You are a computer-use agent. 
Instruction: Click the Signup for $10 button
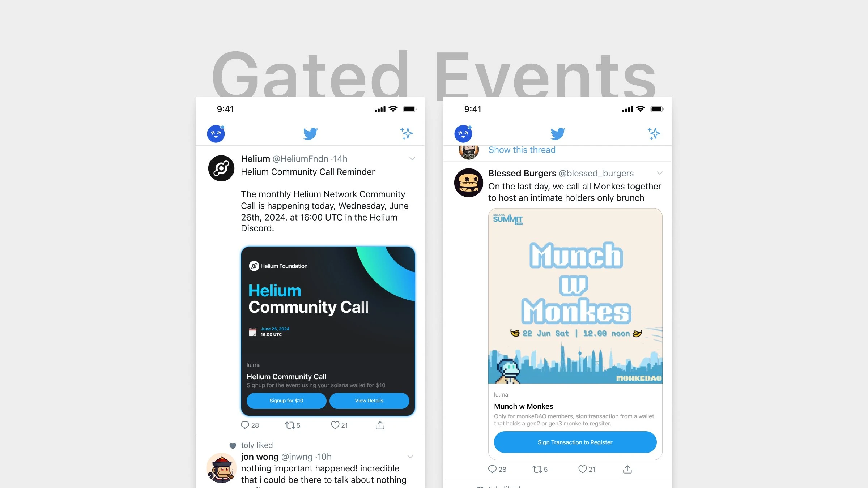pyautogui.click(x=286, y=401)
